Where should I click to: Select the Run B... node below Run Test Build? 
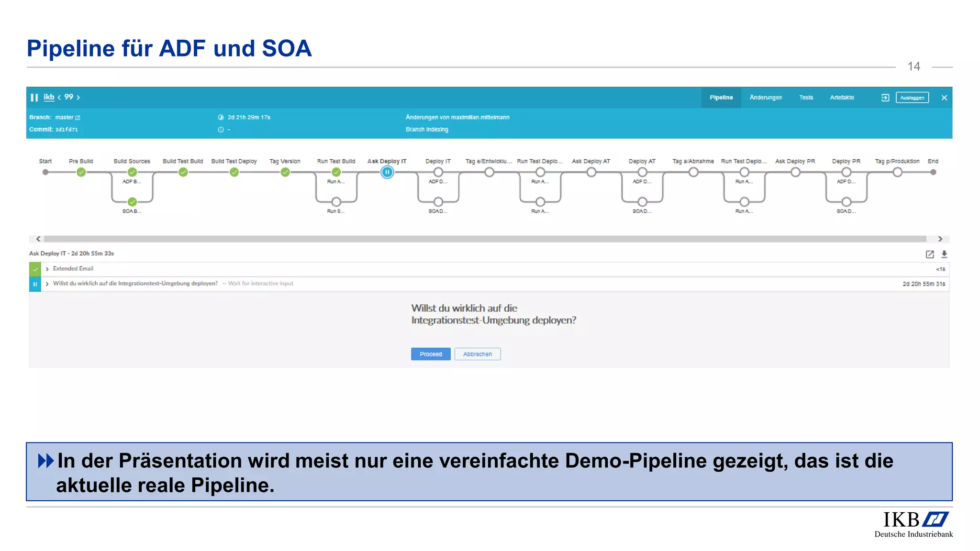336,202
